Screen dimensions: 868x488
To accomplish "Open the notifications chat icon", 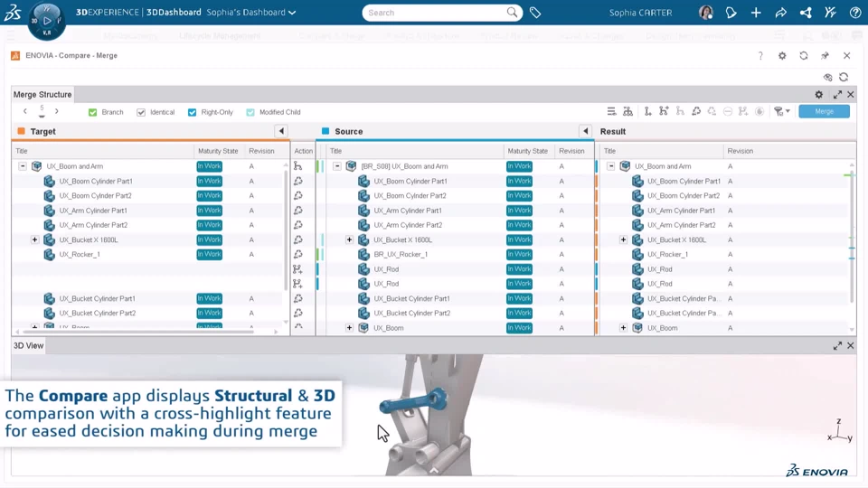I will (x=731, y=12).
